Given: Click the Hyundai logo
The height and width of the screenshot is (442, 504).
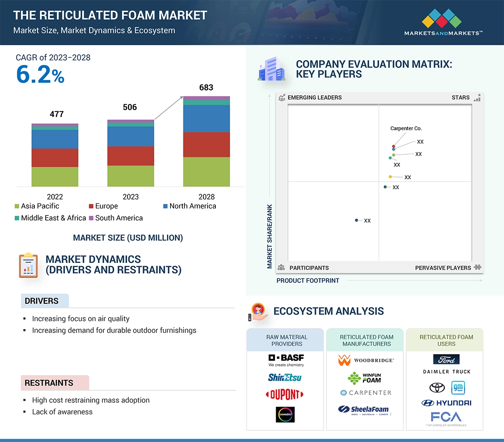Looking at the screenshot, I should click(446, 403).
